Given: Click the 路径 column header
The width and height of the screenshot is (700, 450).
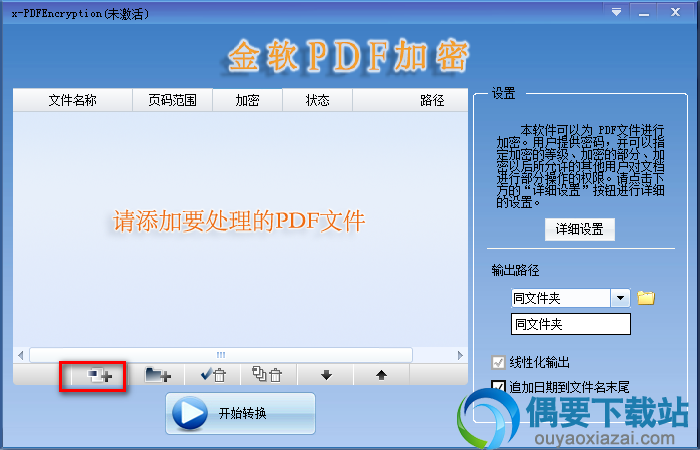Looking at the screenshot, I should tap(410, 100).
